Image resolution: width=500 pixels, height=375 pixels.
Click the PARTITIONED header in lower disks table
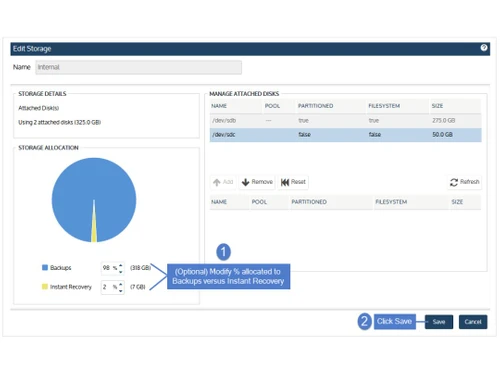[309, 202]
